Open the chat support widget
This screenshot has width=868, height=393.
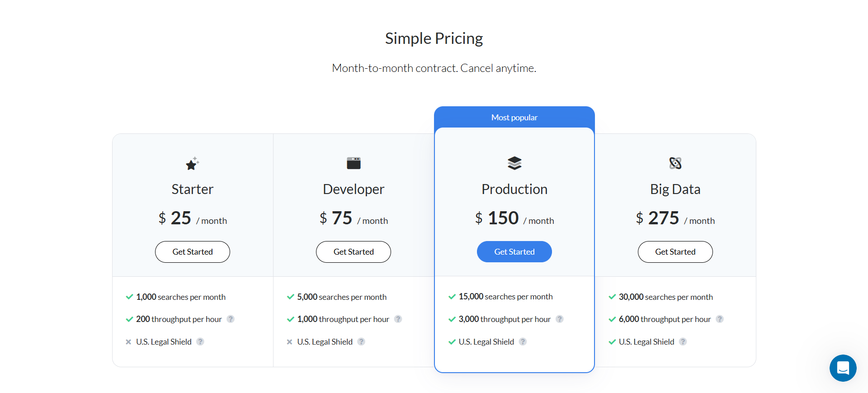[843, 368]
